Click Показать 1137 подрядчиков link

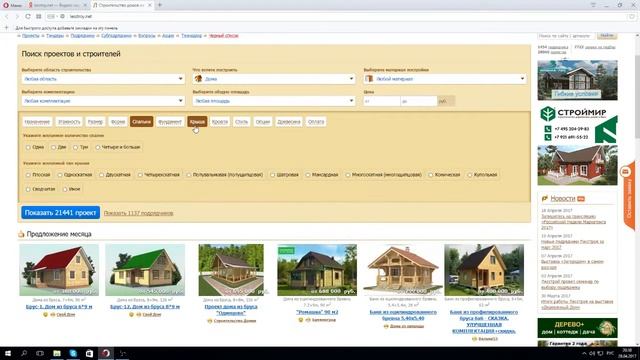click(138, 213)
